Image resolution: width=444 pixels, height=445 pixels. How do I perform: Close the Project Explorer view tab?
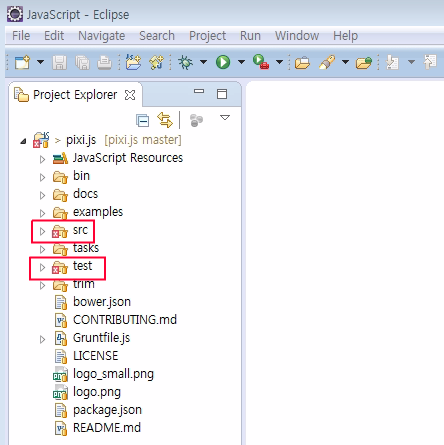[130, 95]
